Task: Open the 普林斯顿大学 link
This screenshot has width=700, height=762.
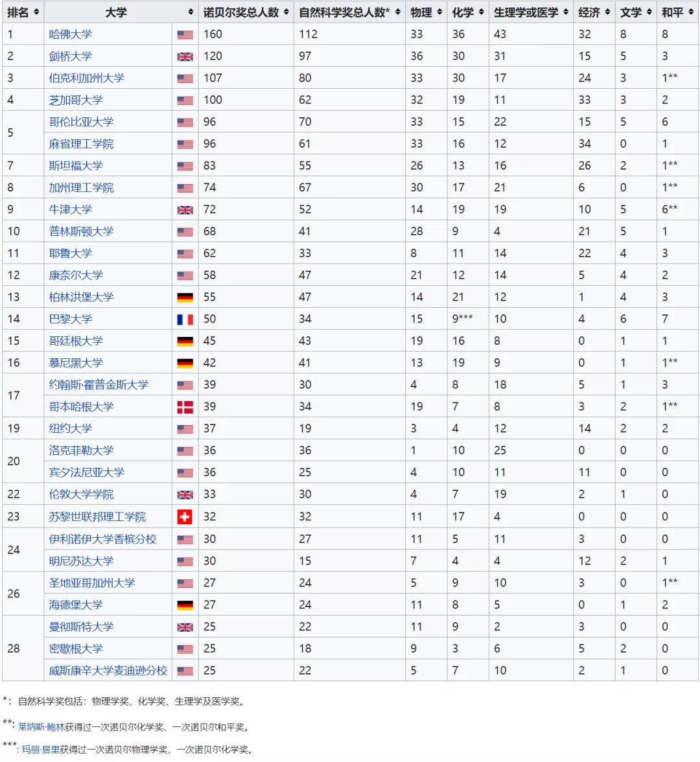Action: click(x=81, y=231)
